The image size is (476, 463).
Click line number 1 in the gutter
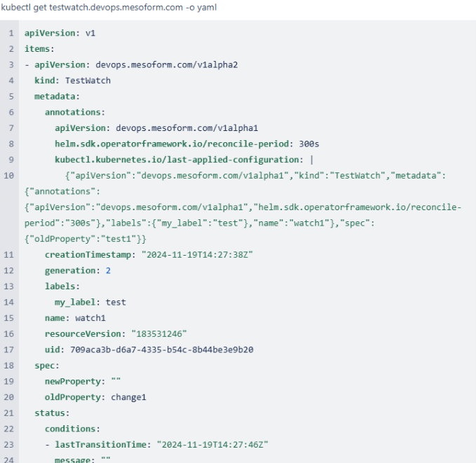click(11, 34)
